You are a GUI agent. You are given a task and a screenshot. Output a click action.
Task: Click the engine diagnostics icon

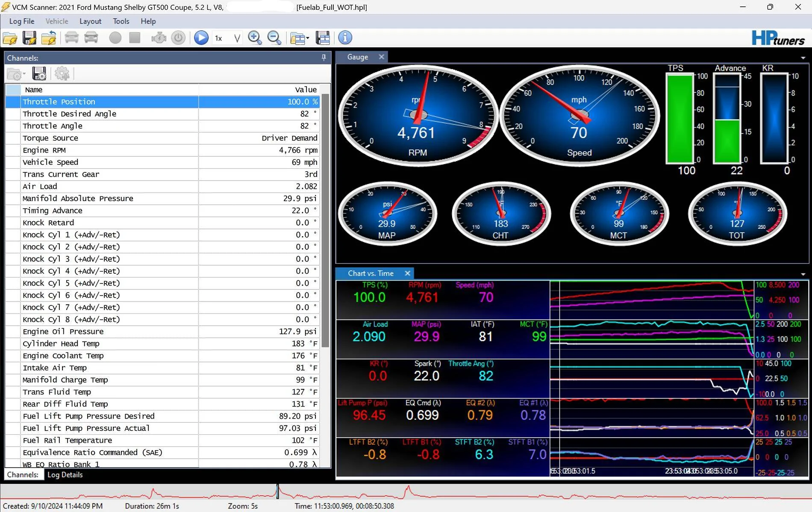[x=159, y=38]
